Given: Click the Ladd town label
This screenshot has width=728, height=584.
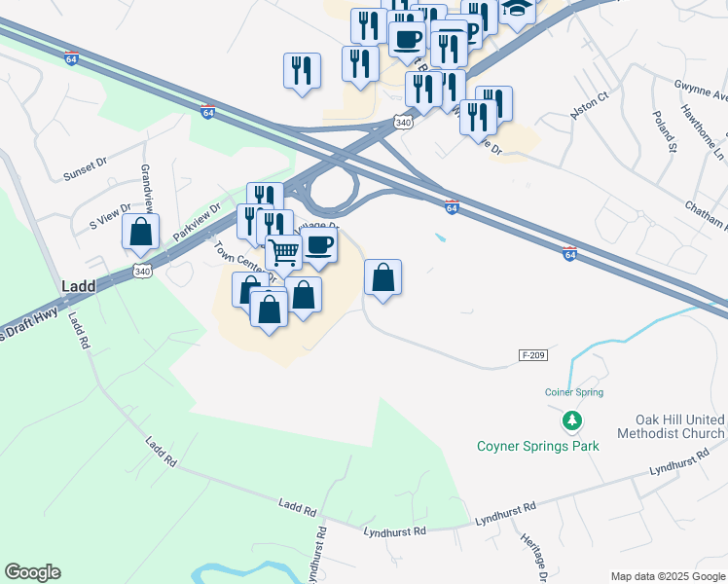Looking at the screenshot, I should click(79, 286).
